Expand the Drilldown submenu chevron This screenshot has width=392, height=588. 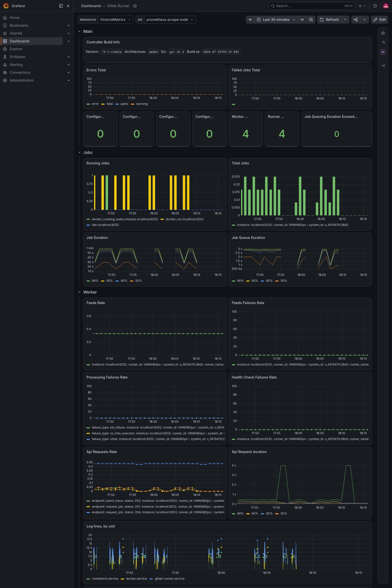69,57
